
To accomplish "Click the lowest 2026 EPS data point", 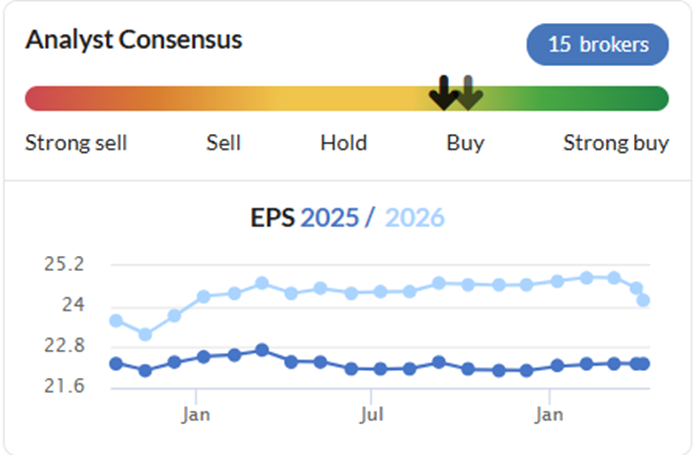I will pyautogui.click(x=145, y=335).
